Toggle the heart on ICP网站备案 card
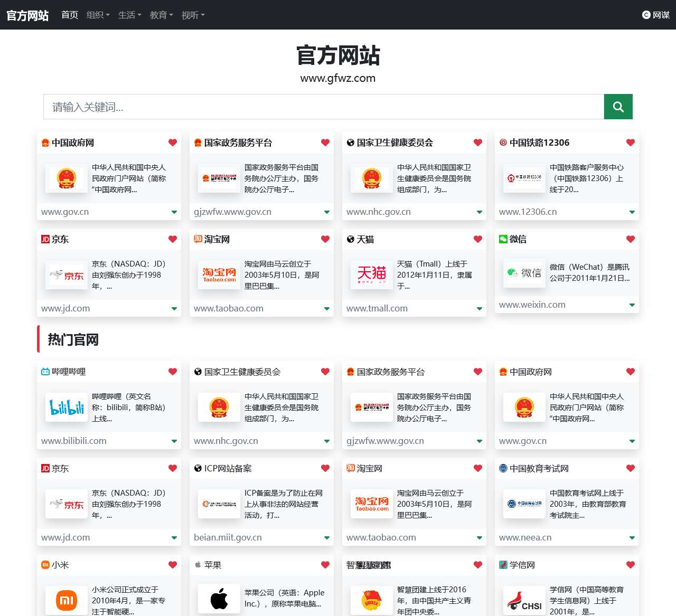 pos(325,468)
